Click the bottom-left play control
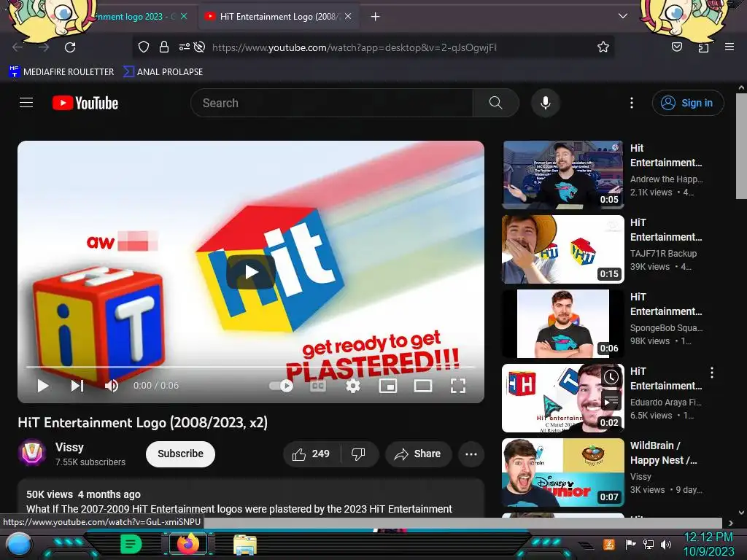Screen dimensions: 747x560 point(43,385)
